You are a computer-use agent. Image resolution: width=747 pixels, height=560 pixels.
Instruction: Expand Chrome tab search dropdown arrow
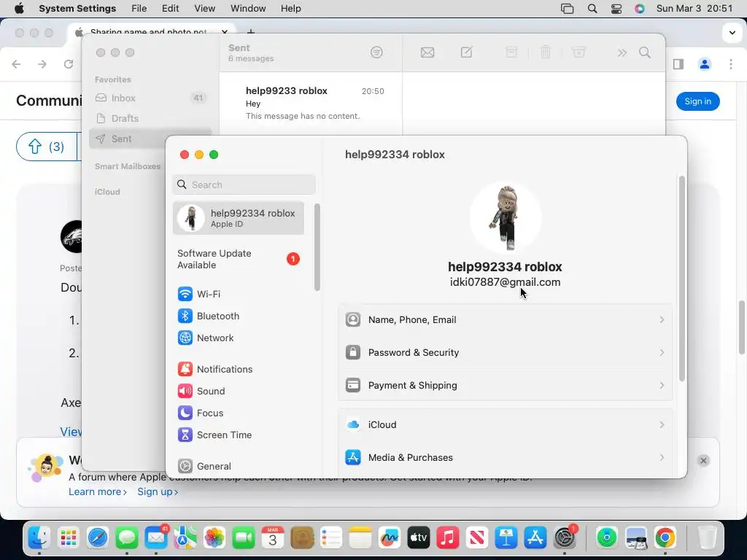(x=732, y=33)
